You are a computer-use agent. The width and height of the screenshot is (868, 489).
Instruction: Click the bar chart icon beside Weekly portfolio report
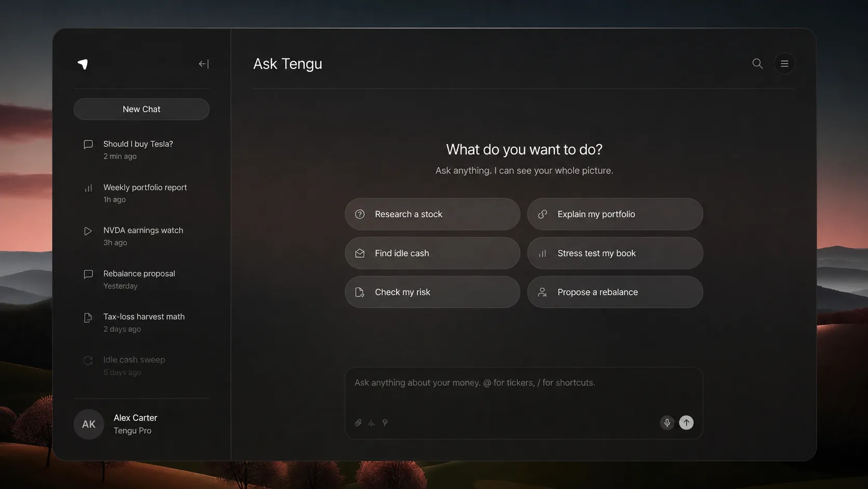(88, 188)
